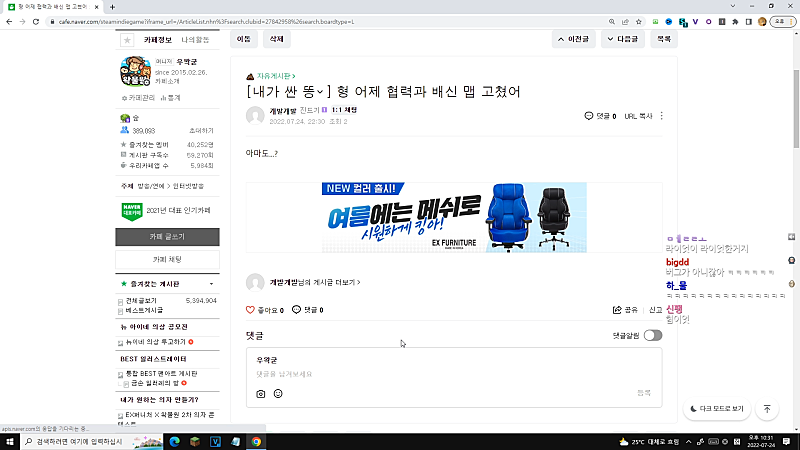Click the 카페관리 gear link
800x450 pixels.
(x=138, y=98)
